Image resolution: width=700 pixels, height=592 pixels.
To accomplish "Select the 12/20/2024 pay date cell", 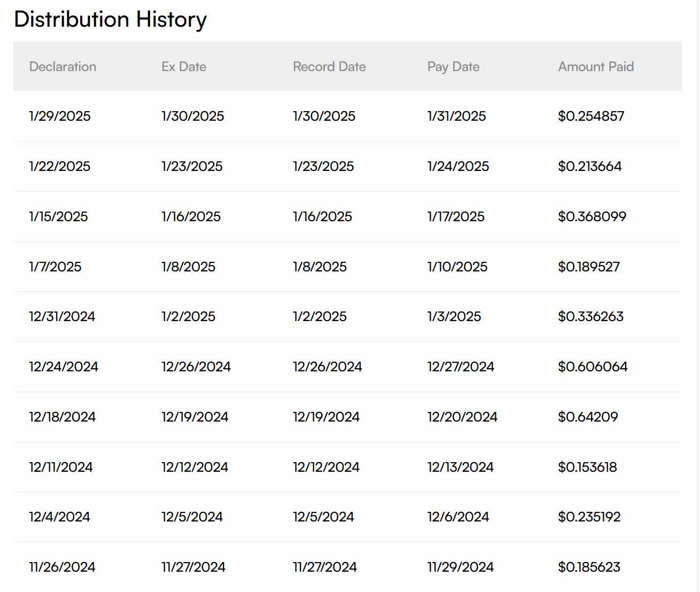I will pos(462,417).
